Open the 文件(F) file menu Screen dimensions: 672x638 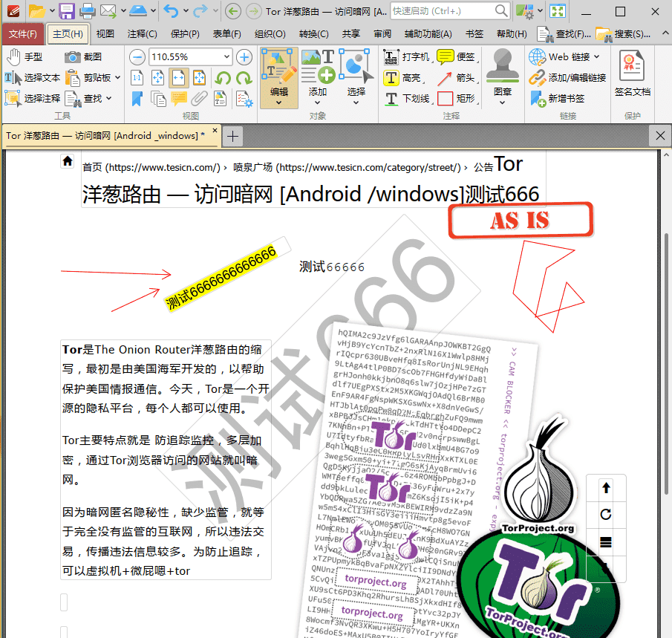23,34
